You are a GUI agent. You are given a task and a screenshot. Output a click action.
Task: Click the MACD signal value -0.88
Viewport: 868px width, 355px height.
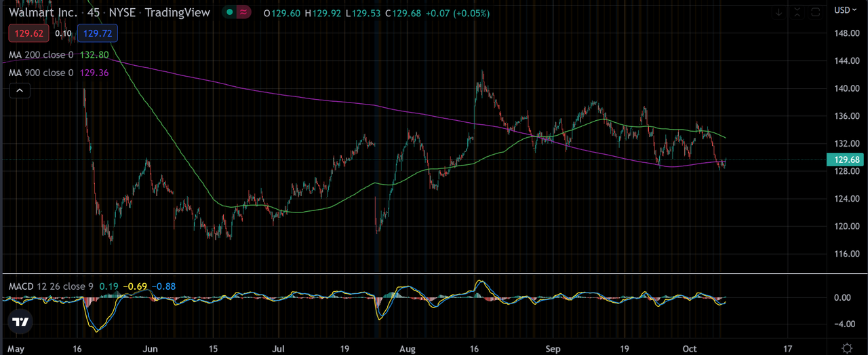click(163, 286)
